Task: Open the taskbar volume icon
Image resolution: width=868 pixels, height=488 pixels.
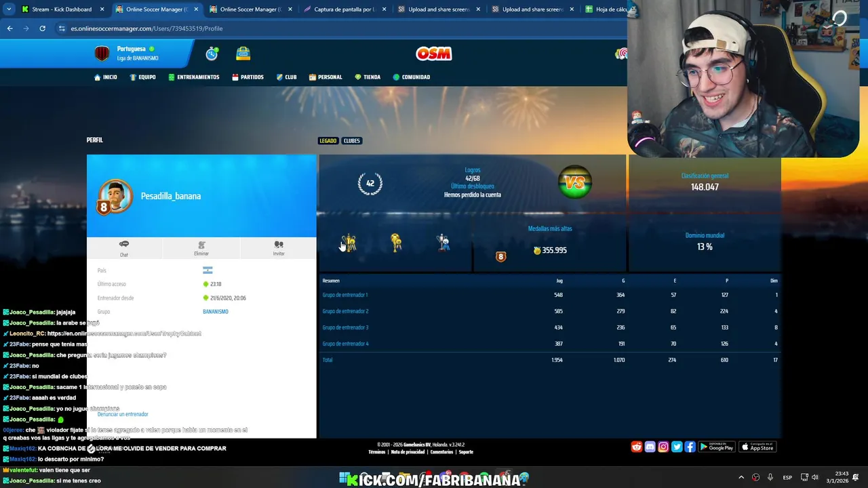Action: pos(815,477)
